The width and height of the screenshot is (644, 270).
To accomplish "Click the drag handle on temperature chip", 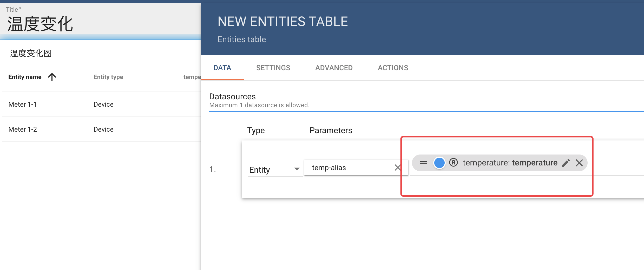I will (423, 163).
